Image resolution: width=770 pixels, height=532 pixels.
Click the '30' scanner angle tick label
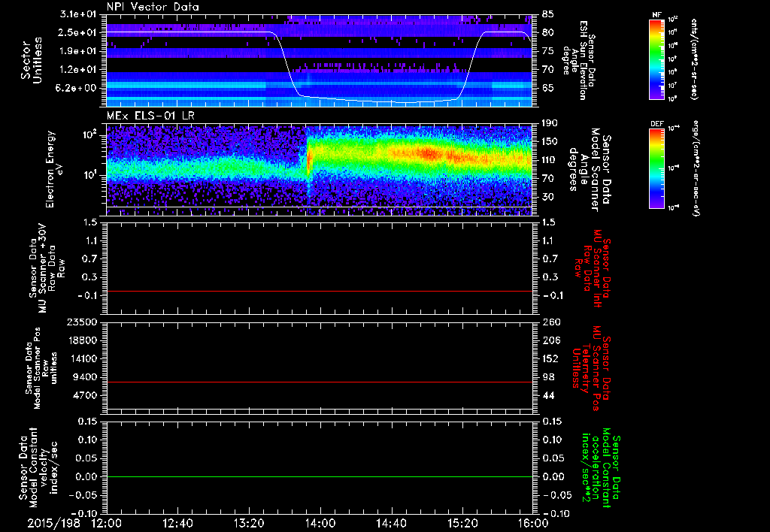coord(547,197)
